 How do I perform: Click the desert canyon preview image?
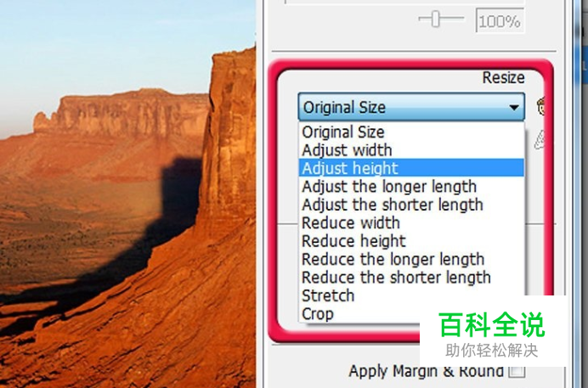point(127,194)
